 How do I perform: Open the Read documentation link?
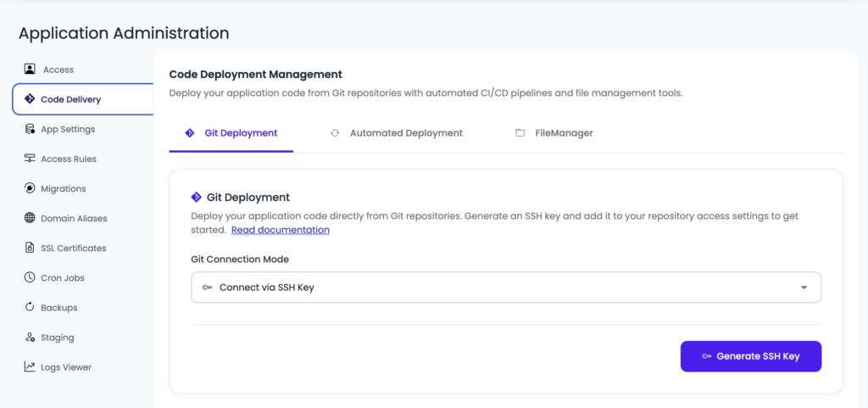280,229
